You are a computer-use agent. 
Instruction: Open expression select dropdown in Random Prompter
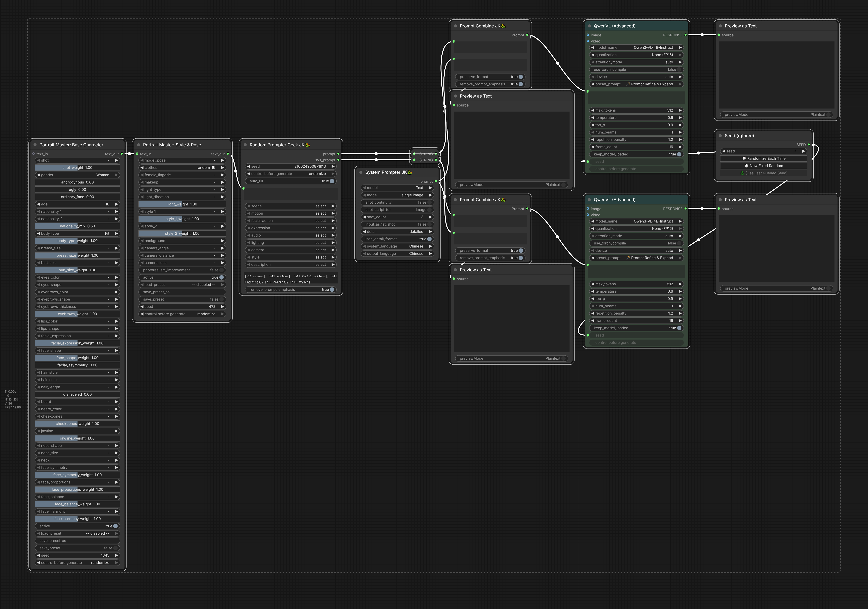[290, 228]
